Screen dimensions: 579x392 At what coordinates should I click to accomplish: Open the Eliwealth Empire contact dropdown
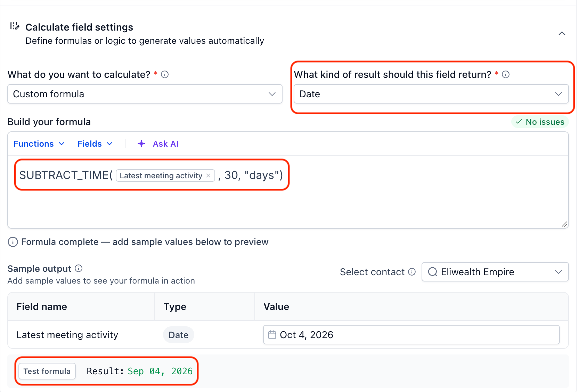click(495, 272)
